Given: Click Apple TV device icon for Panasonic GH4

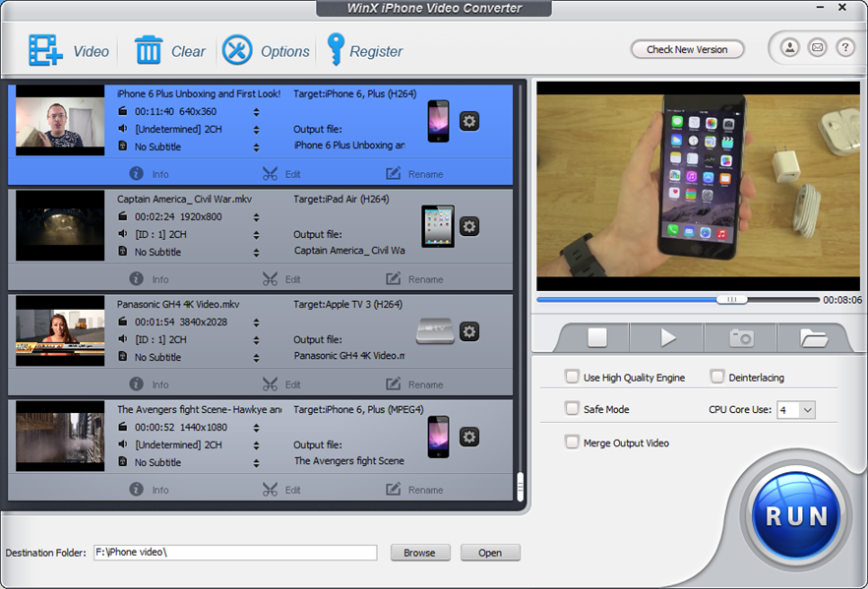Looking at the screenshot, I should tap(435, 331).
